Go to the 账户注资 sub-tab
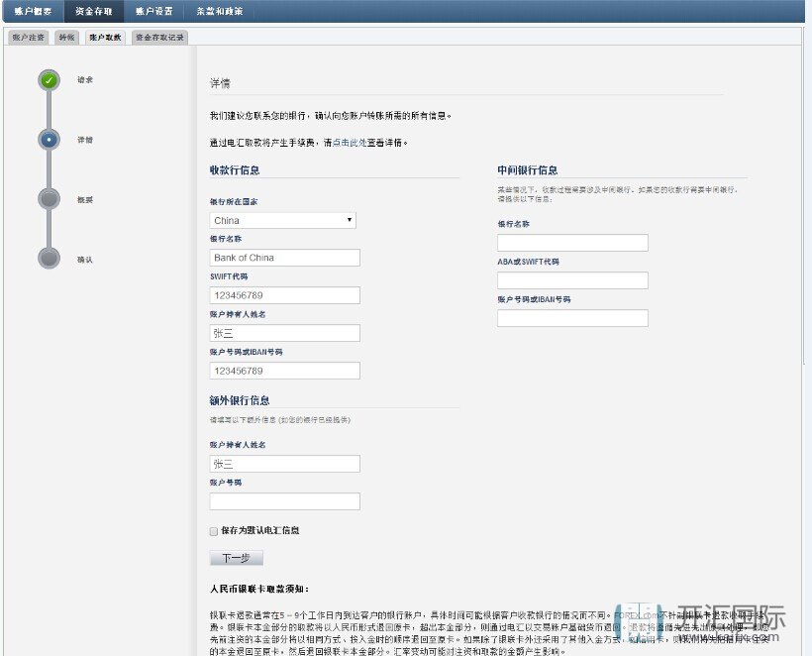812x656 pixels. (29, 37)
